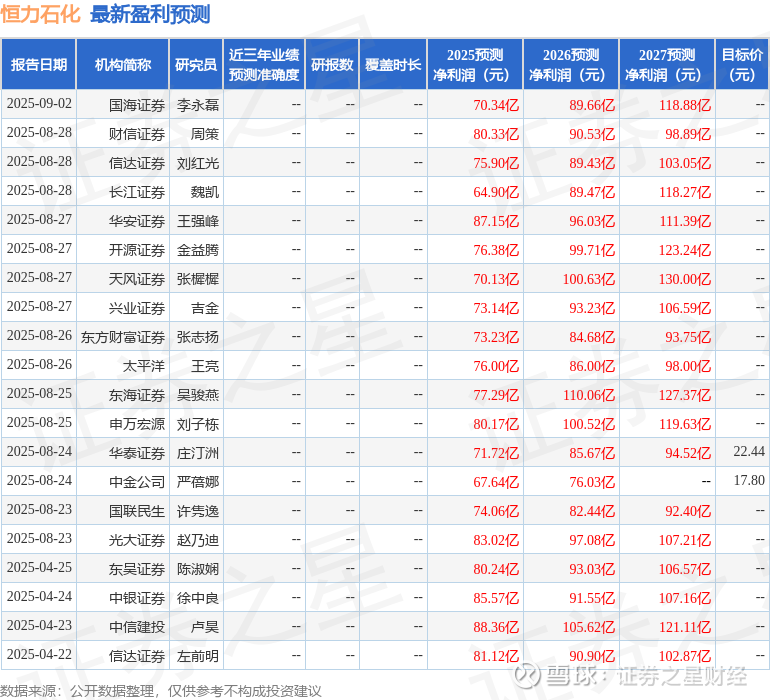Click 东方财富证券 institution name
The image size is (770, 700).
click(x=123, y=337)
